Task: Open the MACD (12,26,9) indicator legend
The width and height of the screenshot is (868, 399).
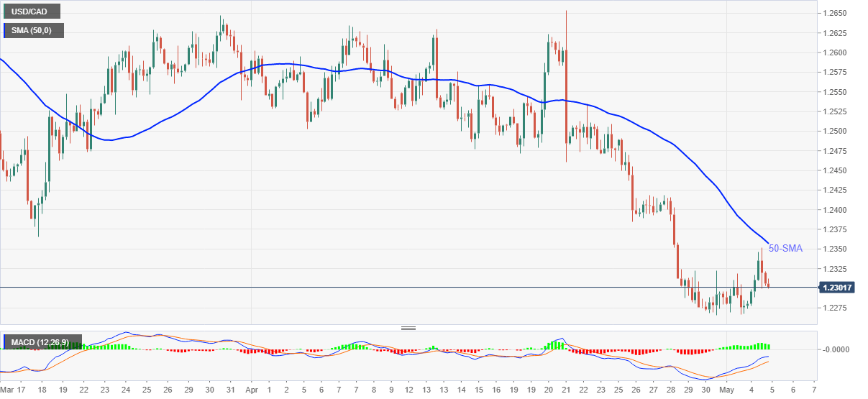Action: [x=42, y=341]
